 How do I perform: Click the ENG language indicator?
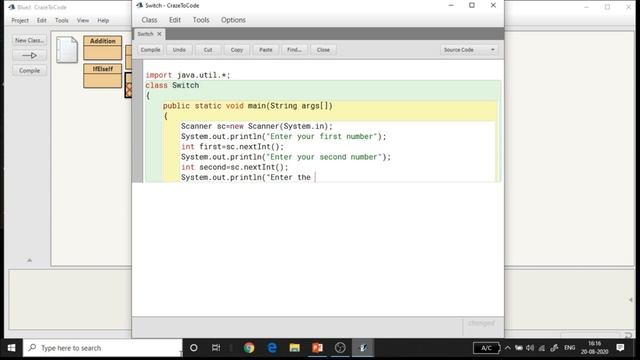[569, 348]
